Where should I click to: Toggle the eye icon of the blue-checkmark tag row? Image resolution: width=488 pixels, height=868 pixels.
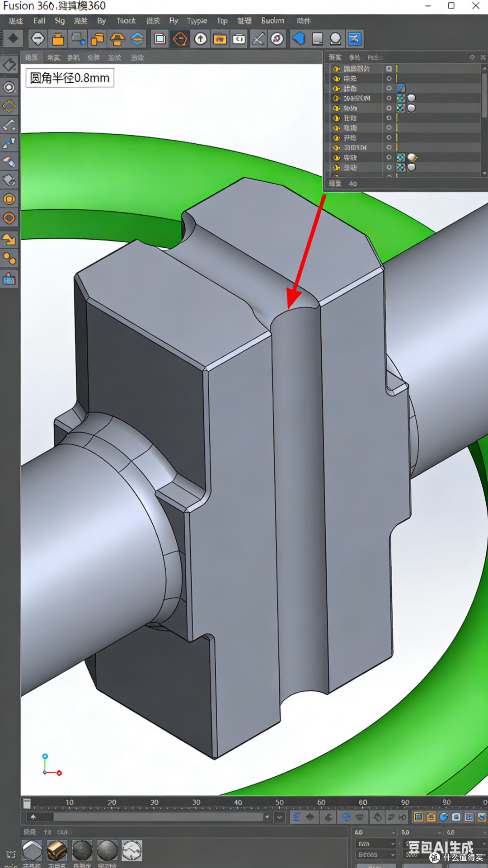[336, 89]
